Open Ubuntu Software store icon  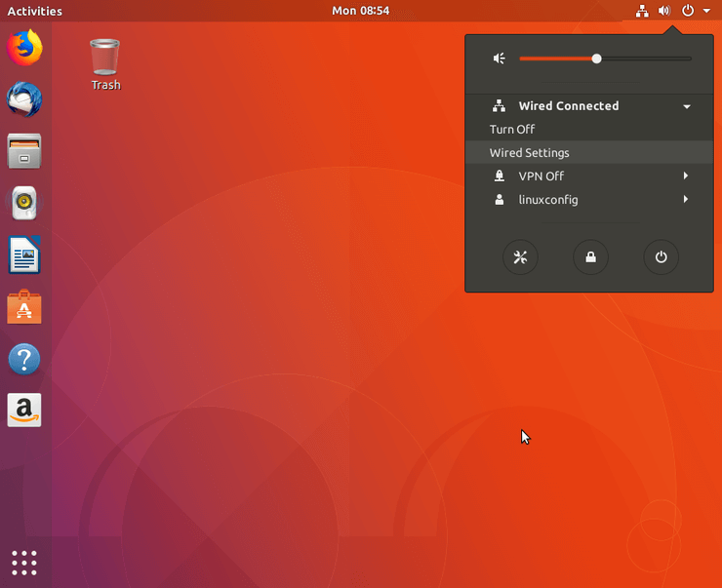[24, 306]
